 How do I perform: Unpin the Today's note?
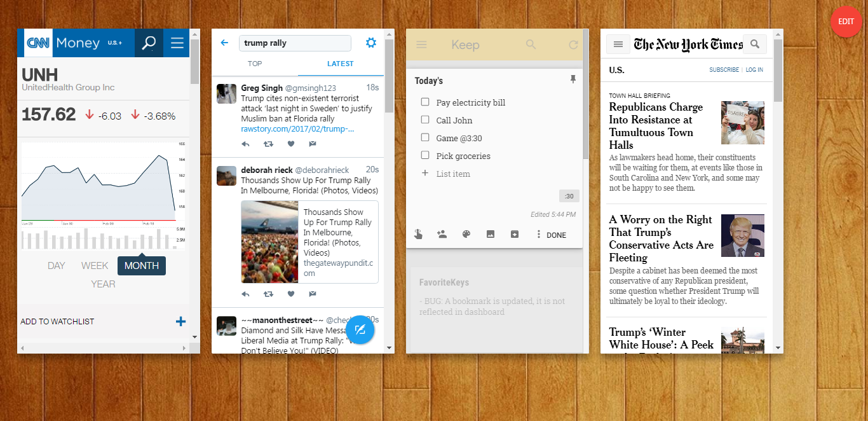[573, 79]
